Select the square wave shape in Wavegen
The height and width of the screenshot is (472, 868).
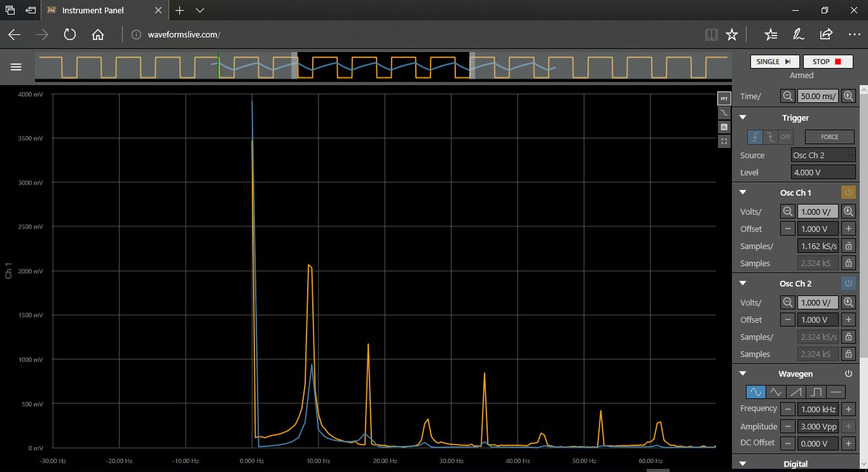tap(816, 392)
